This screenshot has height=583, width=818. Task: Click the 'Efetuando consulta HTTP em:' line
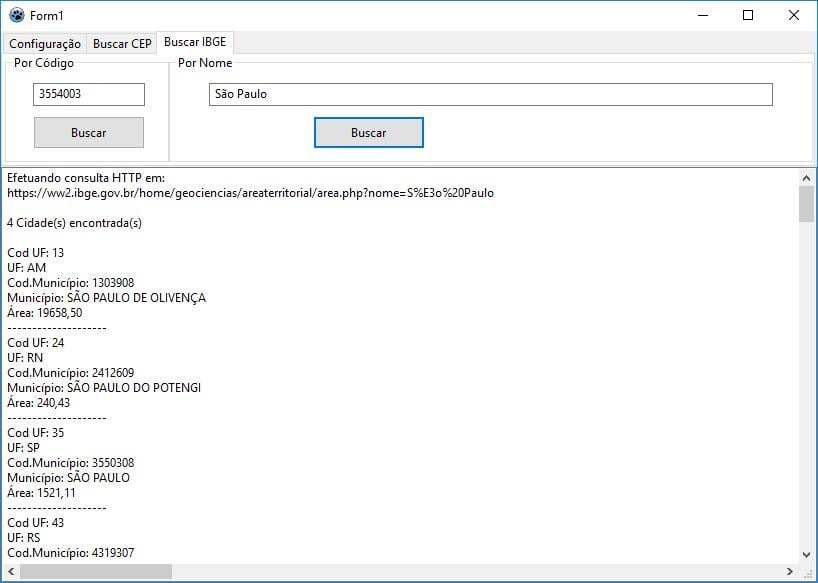[x=86, y=178]
